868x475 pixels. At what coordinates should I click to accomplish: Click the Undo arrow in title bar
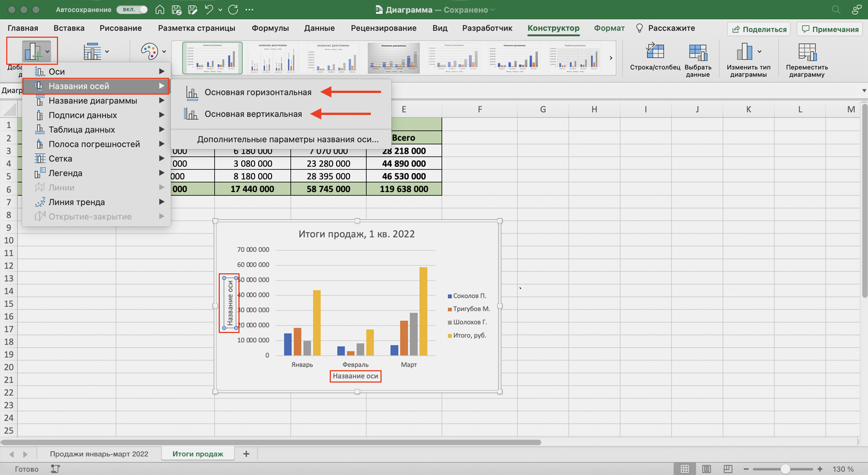point(209,10)
